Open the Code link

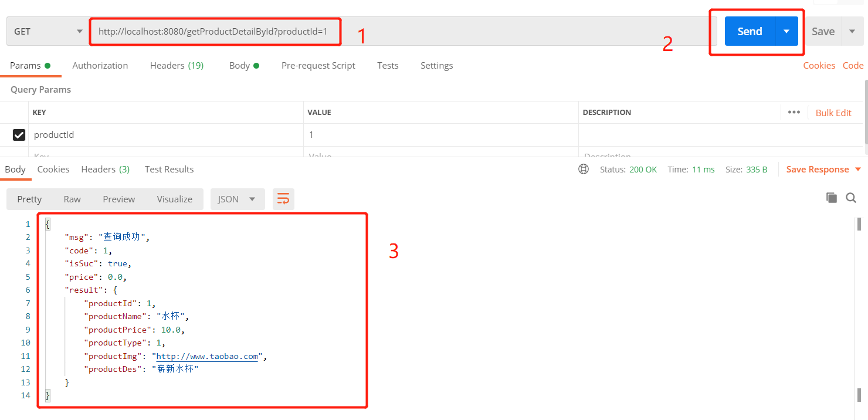coord(853,66)
